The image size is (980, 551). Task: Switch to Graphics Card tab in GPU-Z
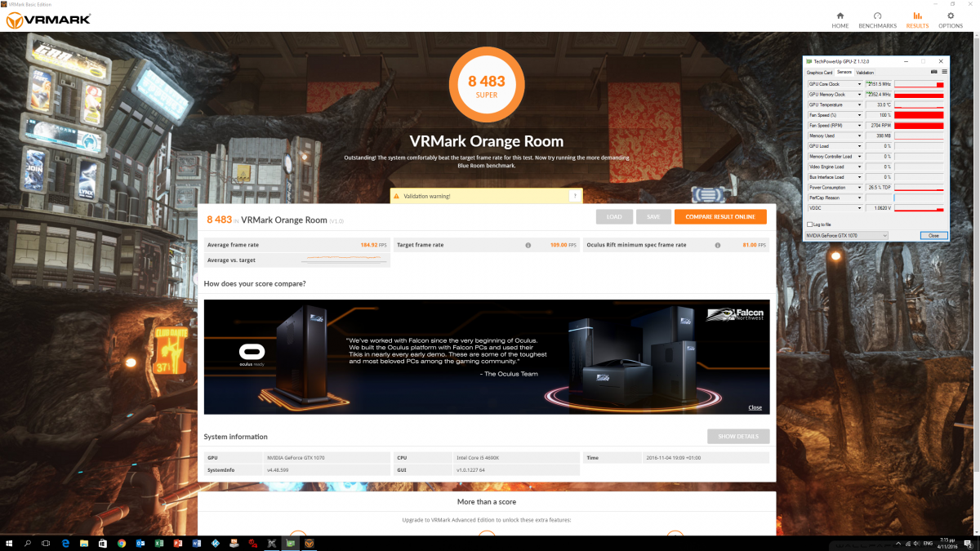(x=819, y=73)
